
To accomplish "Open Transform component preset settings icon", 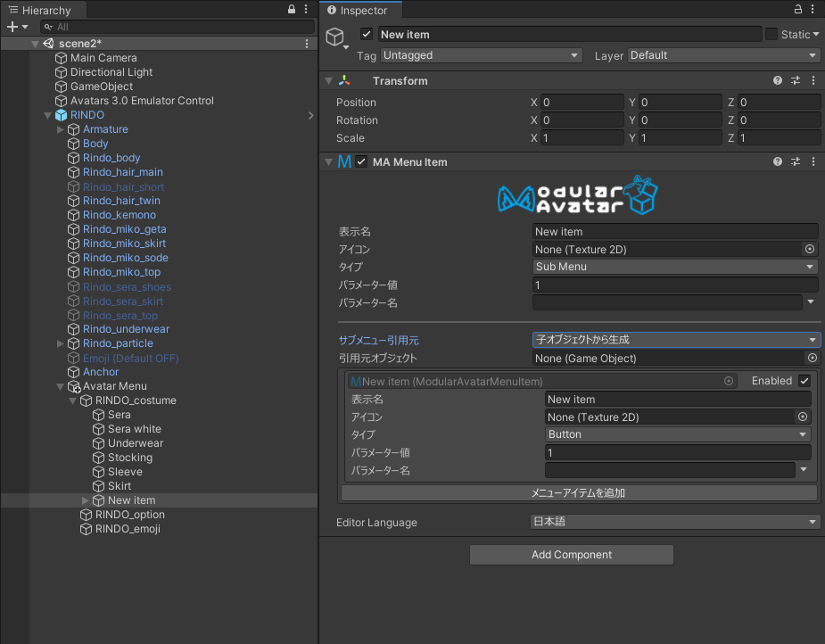I will 796,80.
